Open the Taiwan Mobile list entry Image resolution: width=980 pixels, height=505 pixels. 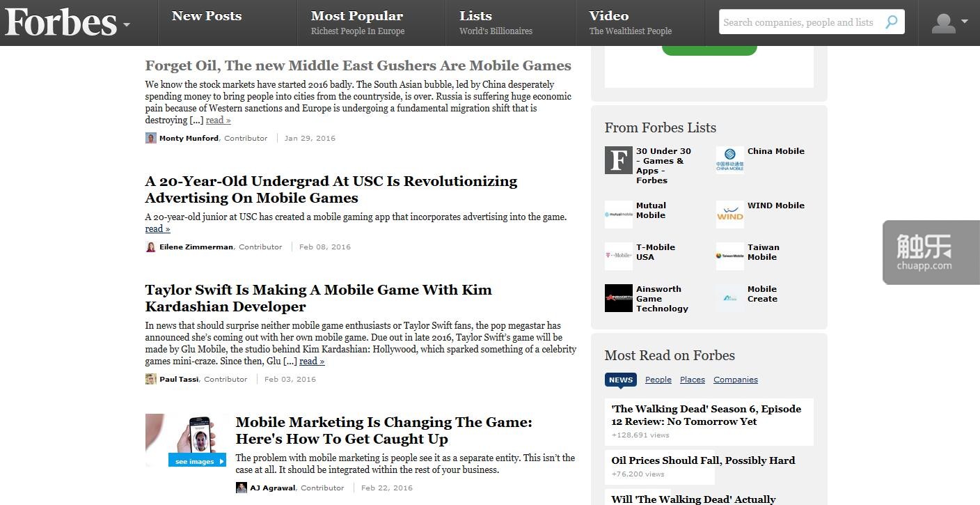point(763,252)
